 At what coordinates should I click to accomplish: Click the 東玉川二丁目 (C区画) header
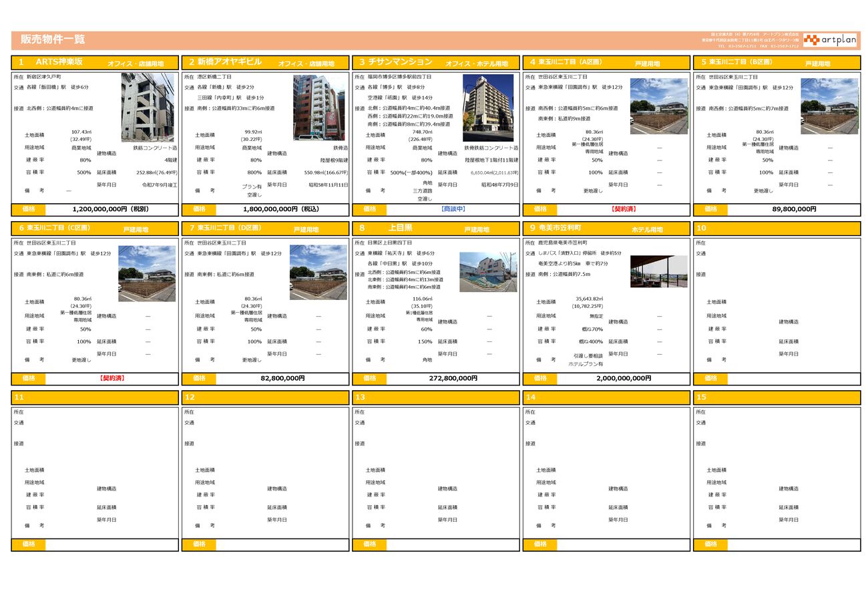(95, 228)
